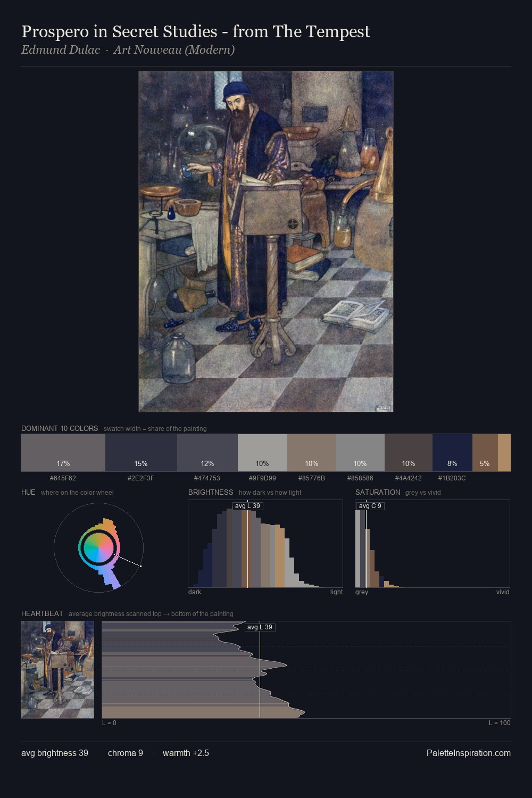Click the artist line "Edmund Dulac · Art Nouveau (Modern)"

[128, 50]
